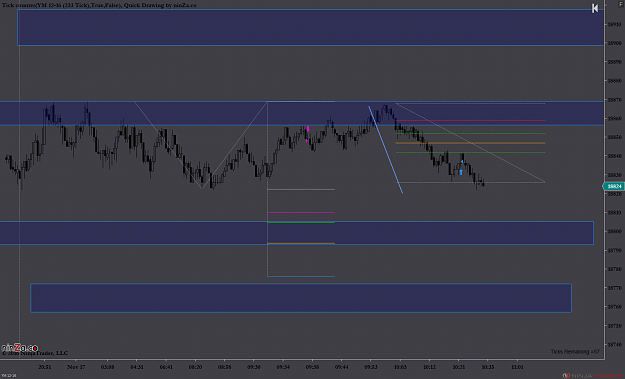
Task: Click the 10:12 time axis label
Action: coord(429,367)
